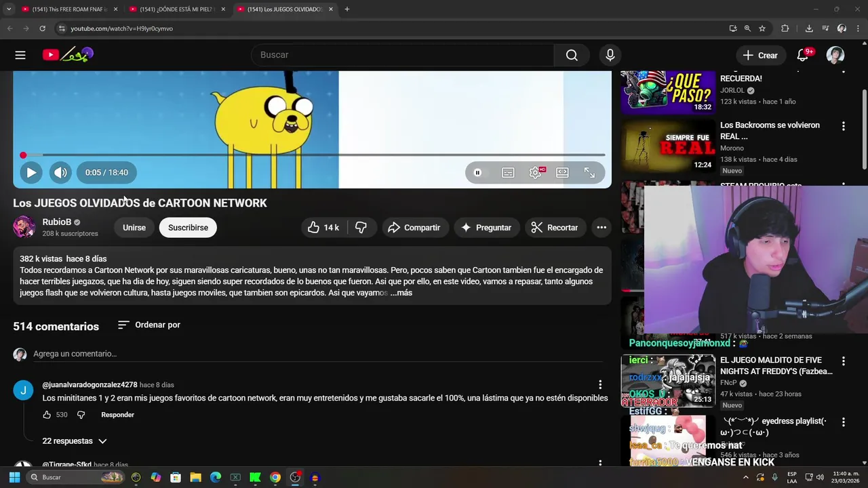Open the player settings gear

[536, 173]
